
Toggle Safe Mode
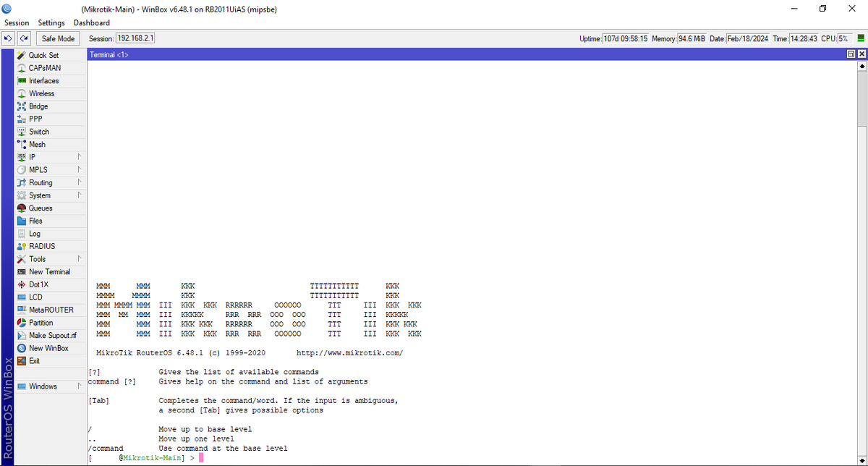(x=58, y=38)
